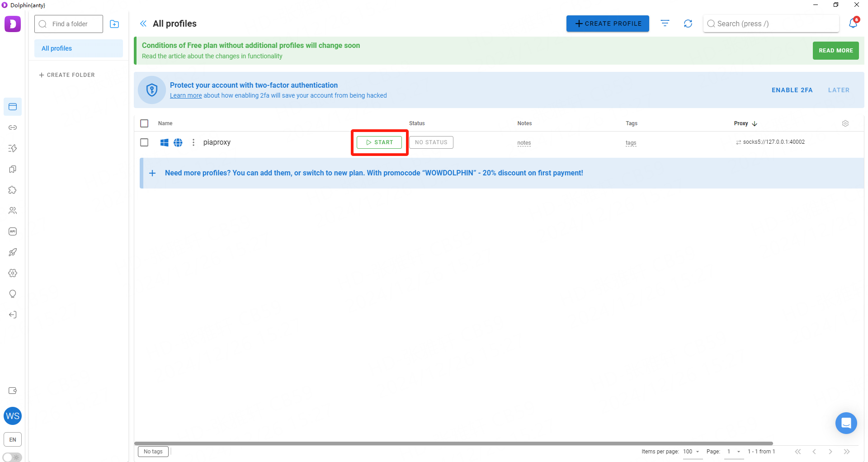Image resolution: width=868 pixels, height=462 pixels.
Task: Toggle the dark mode switch
Action: click(x=12, y=457)
